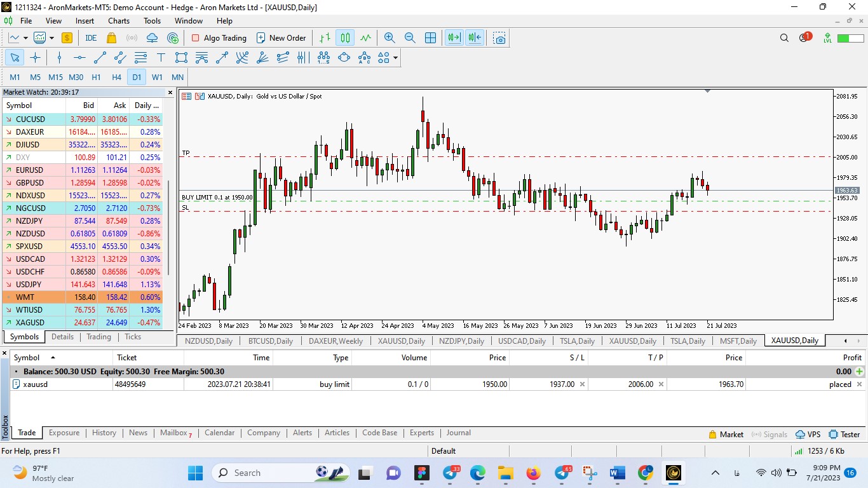Click the Market Watch vertical scrollbar
868x488 pixels.
(168, 229)
